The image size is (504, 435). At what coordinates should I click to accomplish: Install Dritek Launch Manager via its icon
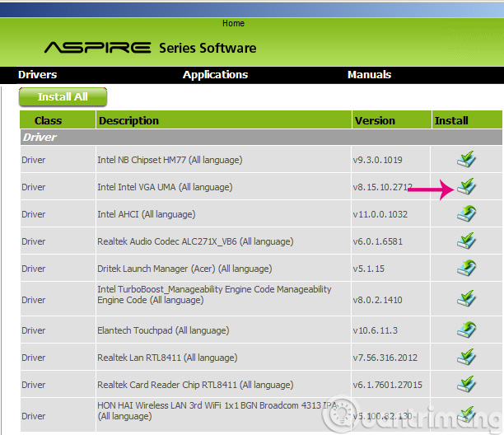coord(466,268)
